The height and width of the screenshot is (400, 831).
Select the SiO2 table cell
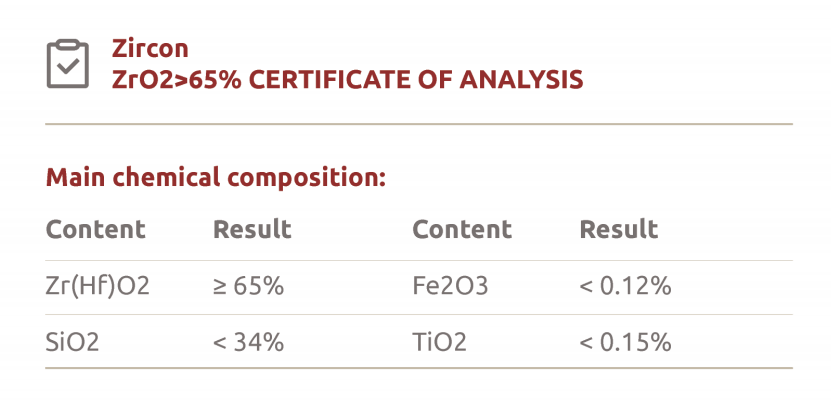[73, 342]
